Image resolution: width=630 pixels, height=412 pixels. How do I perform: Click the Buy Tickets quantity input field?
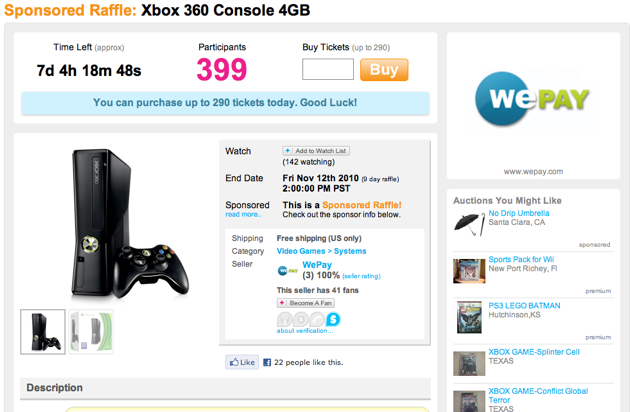[x=328, y=69]
